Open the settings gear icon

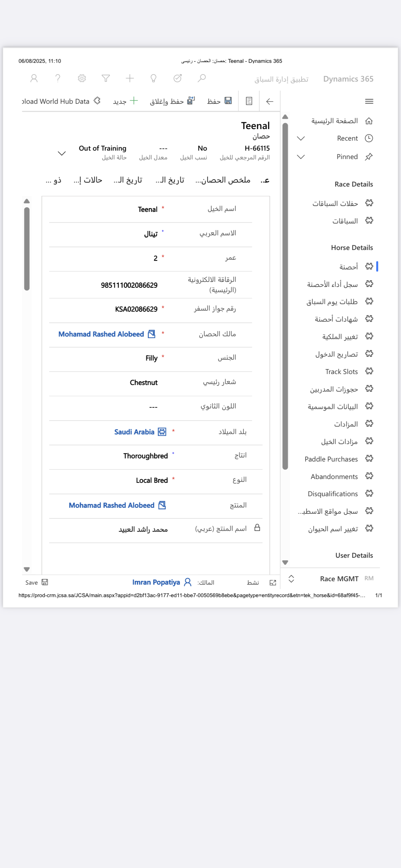click(82, 78)
